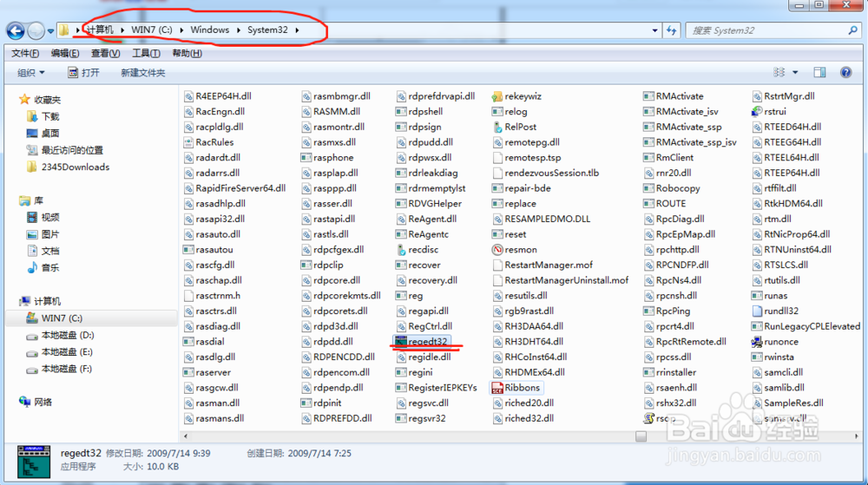
Task: Open the 视频 library
Action: pyautogui.click(x=50, y=217)
